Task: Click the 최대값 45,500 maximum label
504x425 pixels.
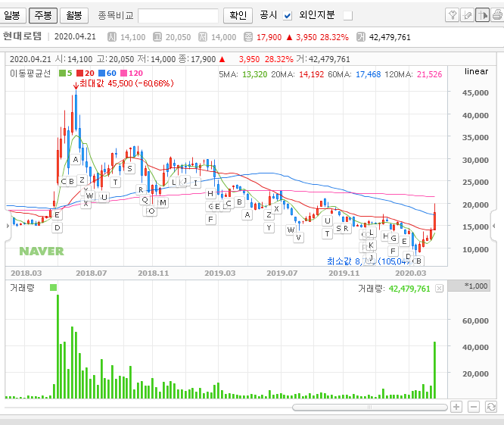Action: [x=126, y=83]
